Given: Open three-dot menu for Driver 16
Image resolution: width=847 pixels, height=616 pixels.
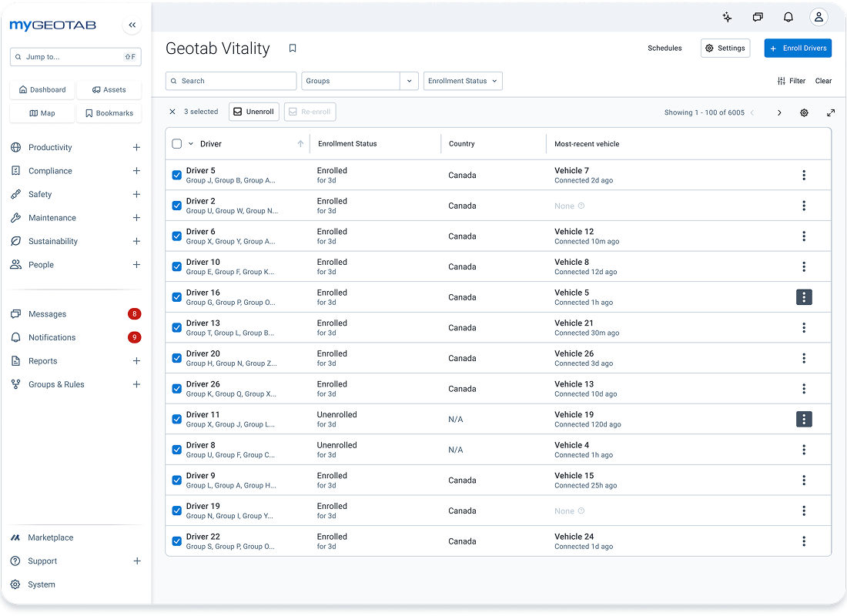Looking at the screenshot, I should click(x=803, y=297).
